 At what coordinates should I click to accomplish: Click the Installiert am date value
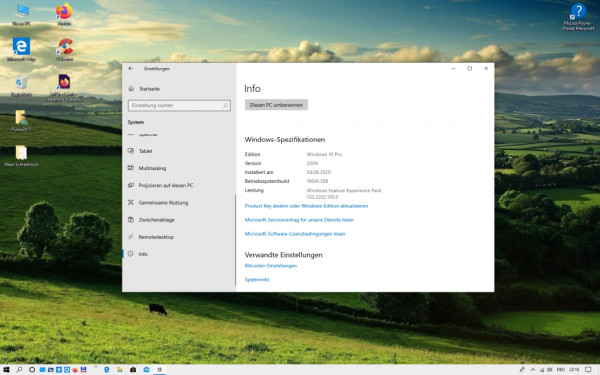pos(319,172)
